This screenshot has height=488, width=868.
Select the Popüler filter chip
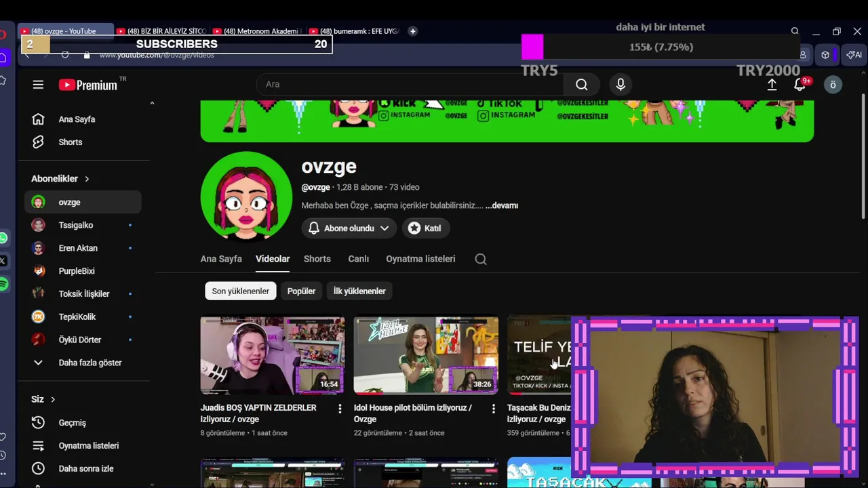click(x=301, y=291)
